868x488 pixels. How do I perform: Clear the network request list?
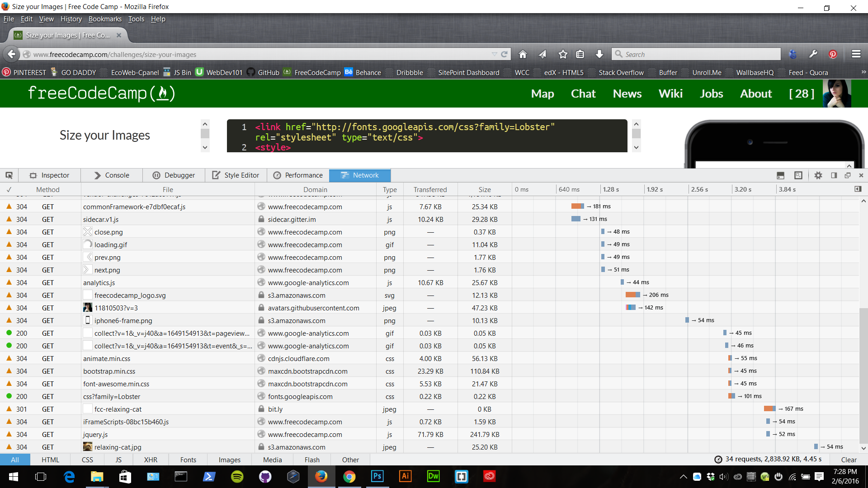[849, 460]
